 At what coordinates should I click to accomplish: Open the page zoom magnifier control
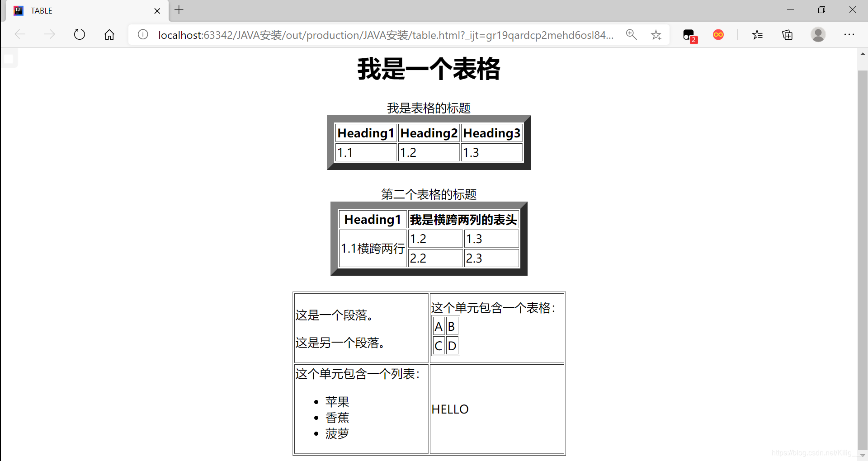coord(631,34)
